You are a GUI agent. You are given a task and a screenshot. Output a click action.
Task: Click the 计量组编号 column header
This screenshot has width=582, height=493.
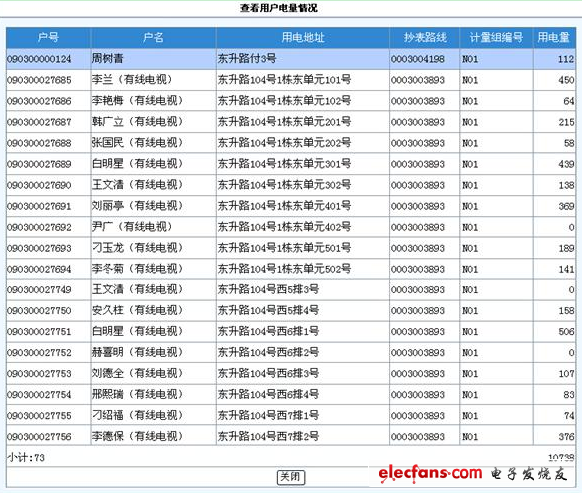tap(496, 37)
